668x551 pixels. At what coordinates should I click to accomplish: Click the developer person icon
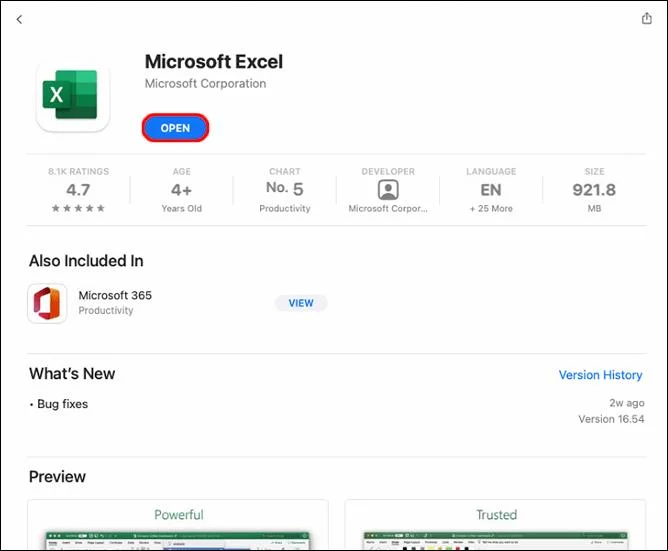pos(387,190)
